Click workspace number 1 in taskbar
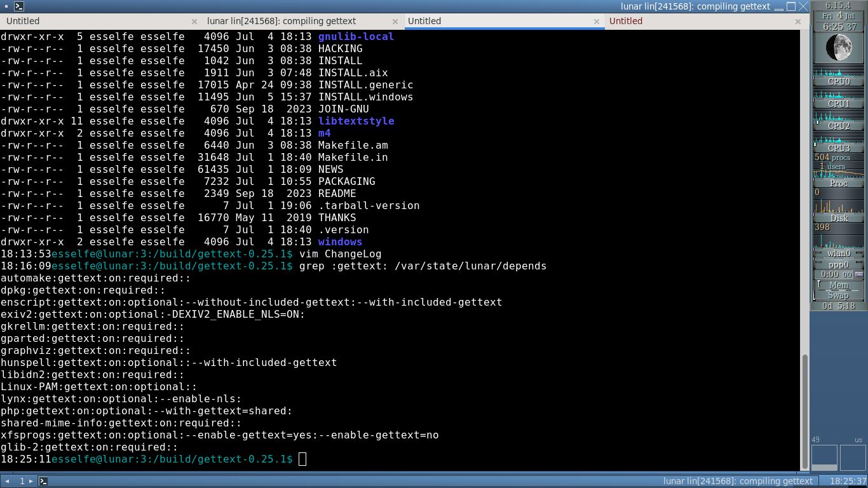The height and width of the screenshot is (488, 868). coord(22,481)
